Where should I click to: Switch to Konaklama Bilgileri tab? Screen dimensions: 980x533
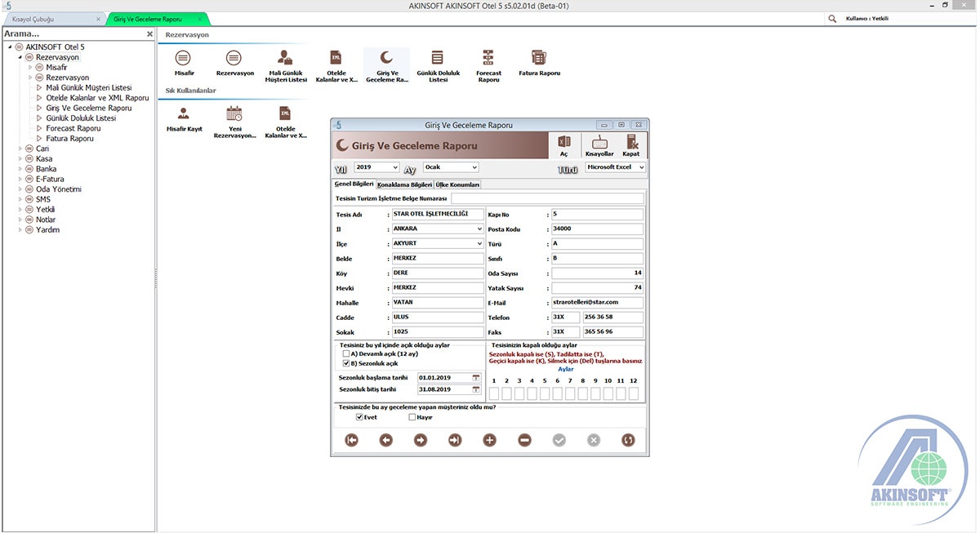[404, 184]
